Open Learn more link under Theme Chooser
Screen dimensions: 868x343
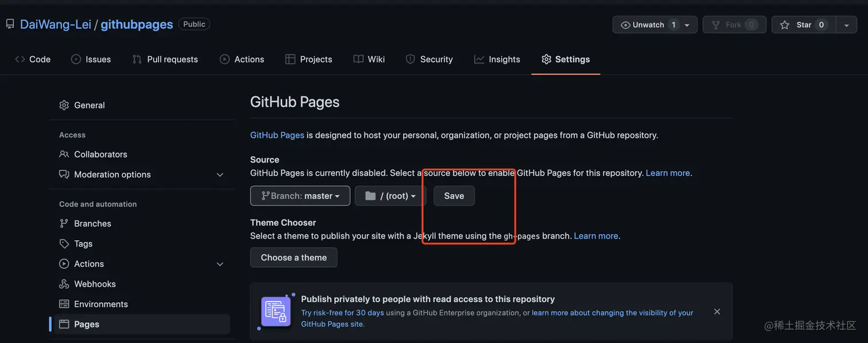tap(596, 236)
